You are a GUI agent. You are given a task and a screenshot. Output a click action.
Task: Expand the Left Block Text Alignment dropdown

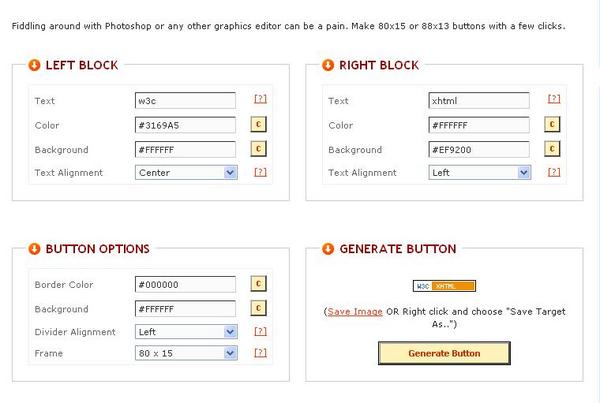click(x=186, y=172)
